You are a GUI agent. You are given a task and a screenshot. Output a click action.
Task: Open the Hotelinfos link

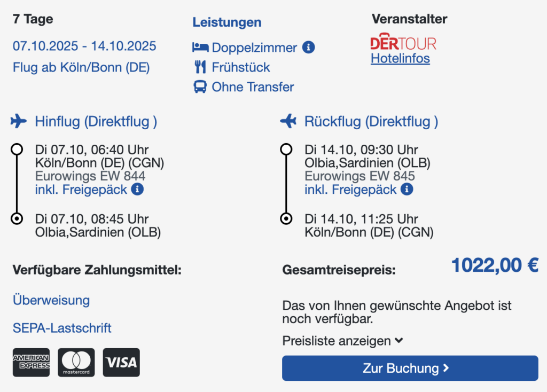point(400,58)
